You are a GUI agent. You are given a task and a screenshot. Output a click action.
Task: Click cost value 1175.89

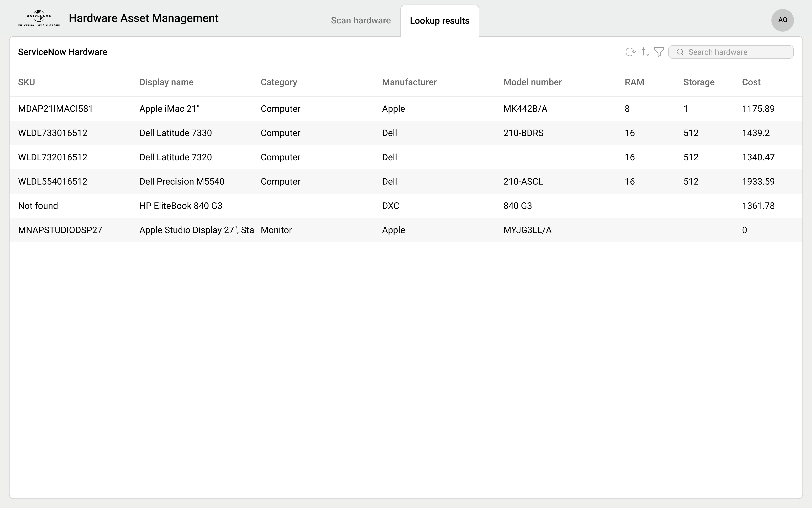(x=758, y=109)
